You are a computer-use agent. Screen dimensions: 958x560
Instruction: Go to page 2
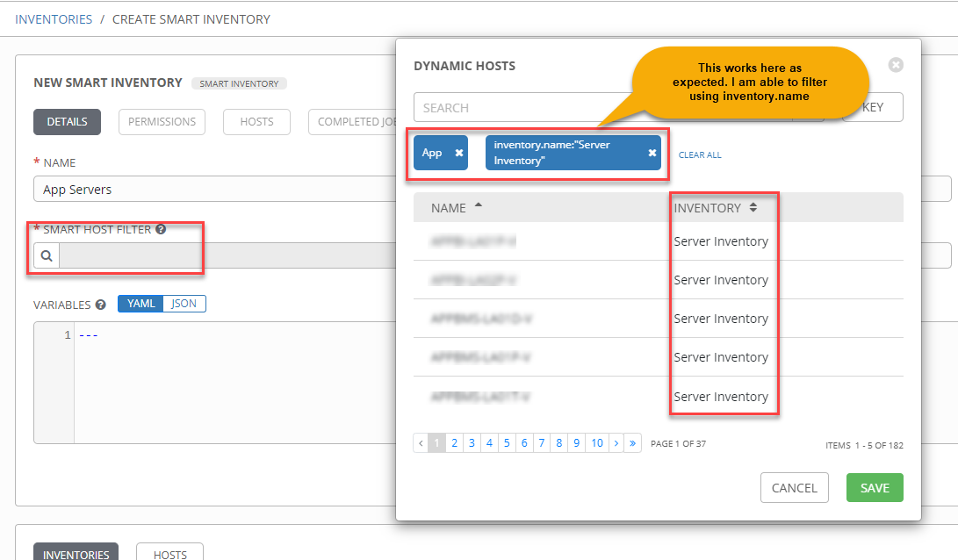coord(454,442)
